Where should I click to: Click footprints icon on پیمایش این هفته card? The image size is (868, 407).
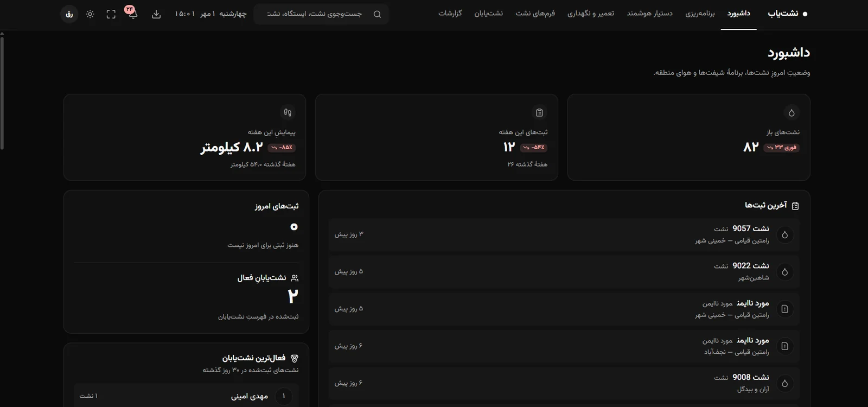[288, 113]
